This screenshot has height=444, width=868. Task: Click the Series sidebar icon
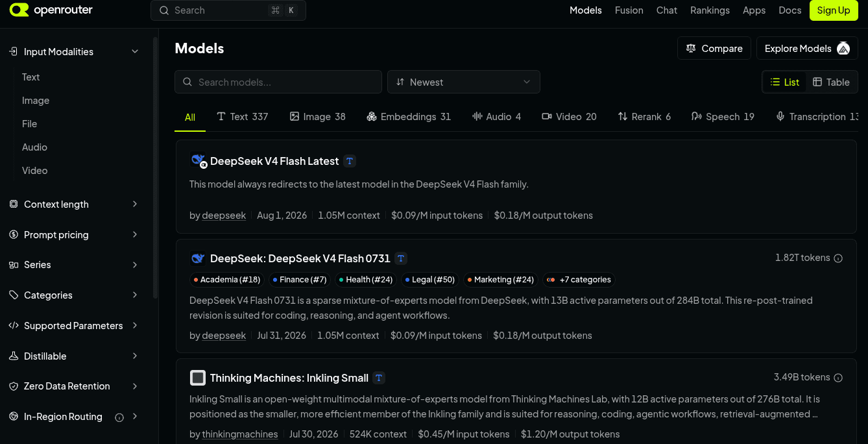point(14,265)
